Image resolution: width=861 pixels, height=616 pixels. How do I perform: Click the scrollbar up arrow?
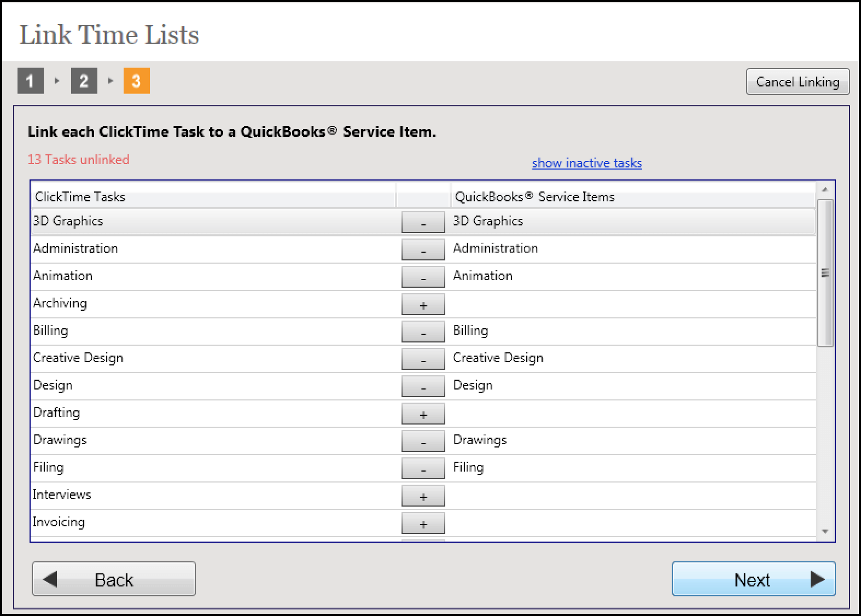[x=825, y=190]
